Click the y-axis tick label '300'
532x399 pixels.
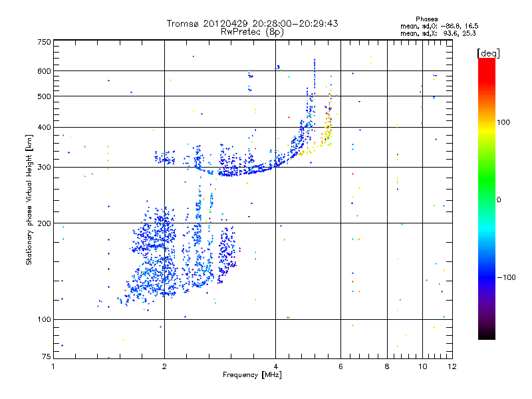44,167
